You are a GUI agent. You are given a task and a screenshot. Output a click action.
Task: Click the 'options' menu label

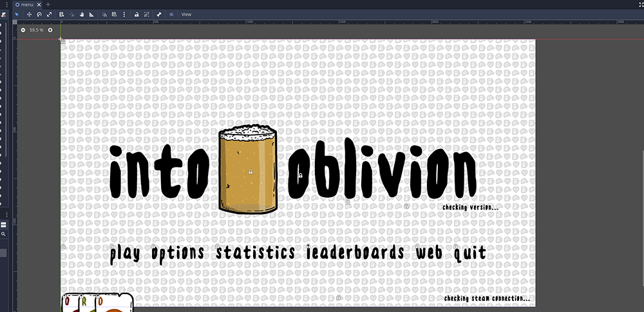(x=178, y=253)
